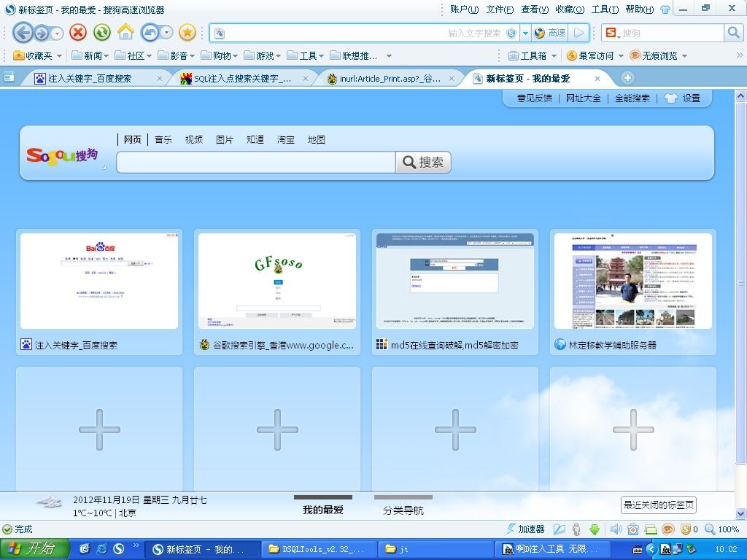Open the 网址大全 link
Viewport: 747px width, 560px height.
tap(583, 98)
